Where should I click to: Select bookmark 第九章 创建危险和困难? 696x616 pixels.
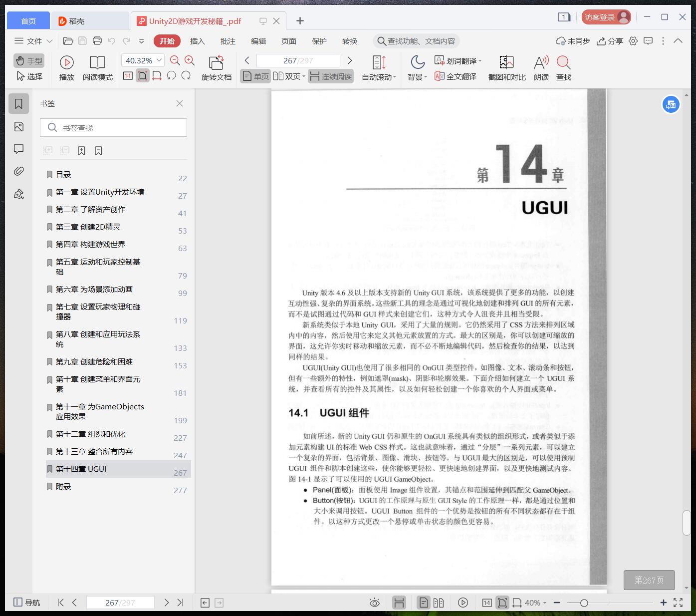click(x=94, y=361)
